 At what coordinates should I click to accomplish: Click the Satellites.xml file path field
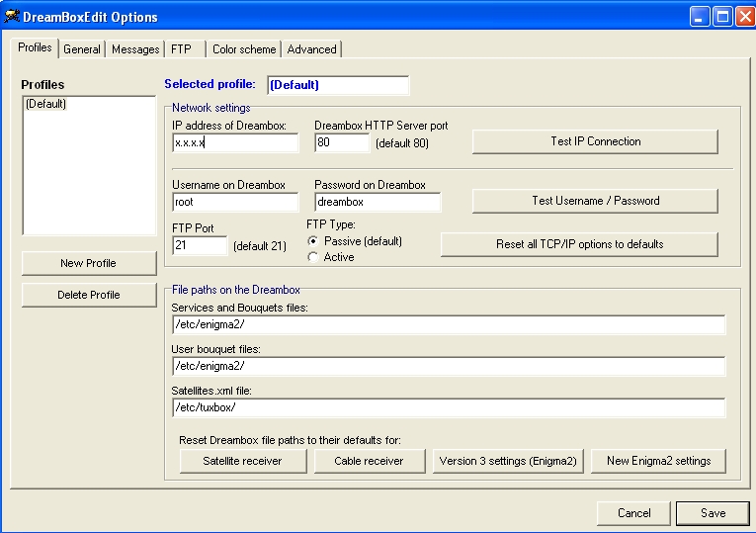(449, 407)
